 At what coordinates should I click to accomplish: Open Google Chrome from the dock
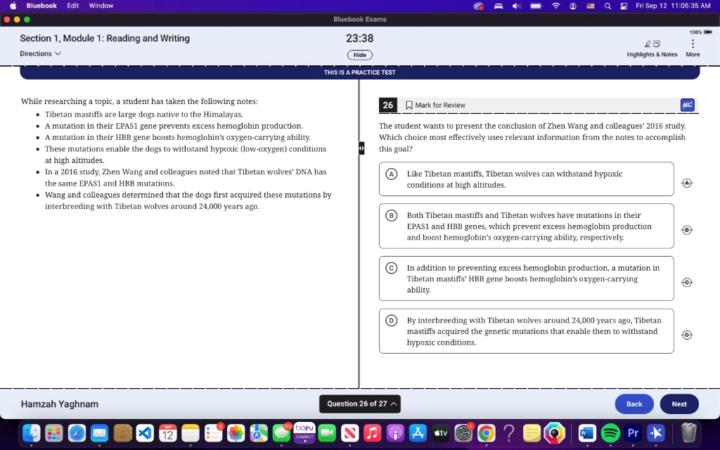coord(486,433)
